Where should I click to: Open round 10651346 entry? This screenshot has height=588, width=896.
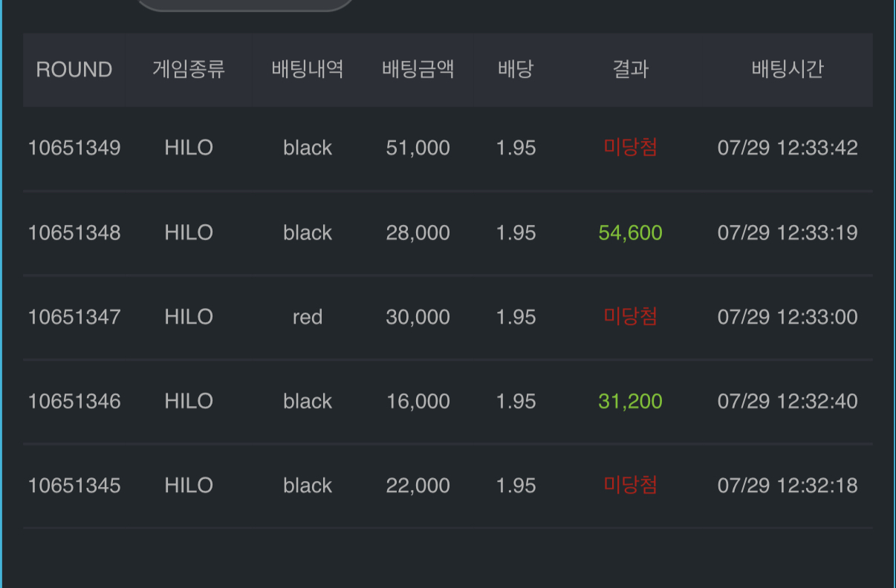click(448, 402)
